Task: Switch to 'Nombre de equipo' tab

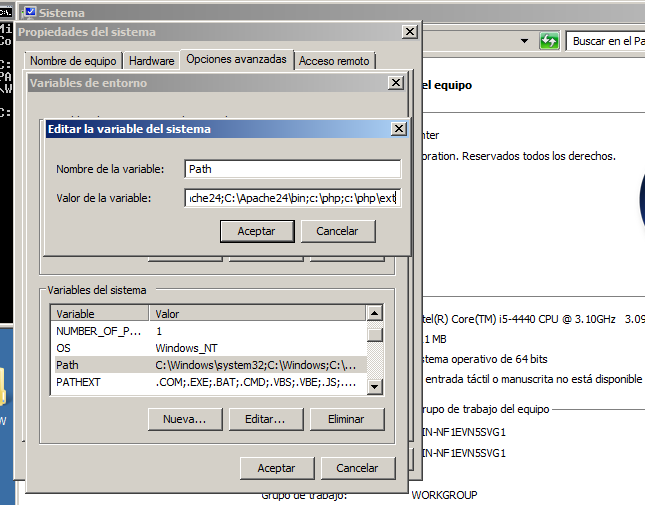Action: pos(73,61)
